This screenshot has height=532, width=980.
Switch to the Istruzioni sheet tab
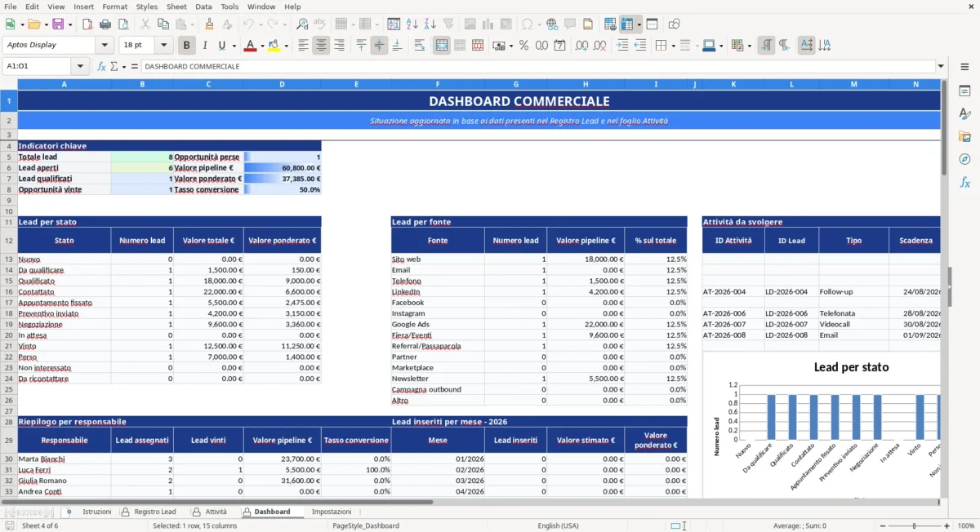pos(97,512)
